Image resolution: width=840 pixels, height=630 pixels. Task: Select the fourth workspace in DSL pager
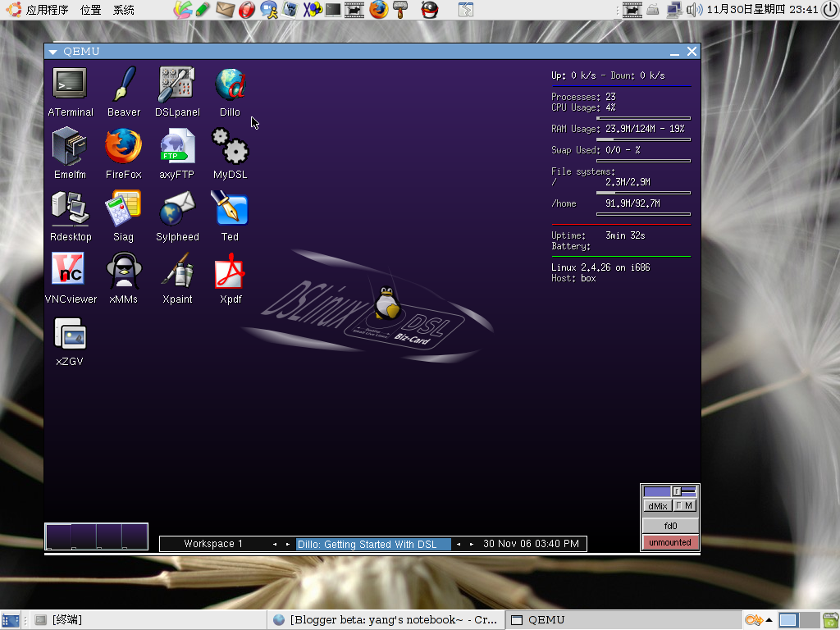click(x=135, y=536)
